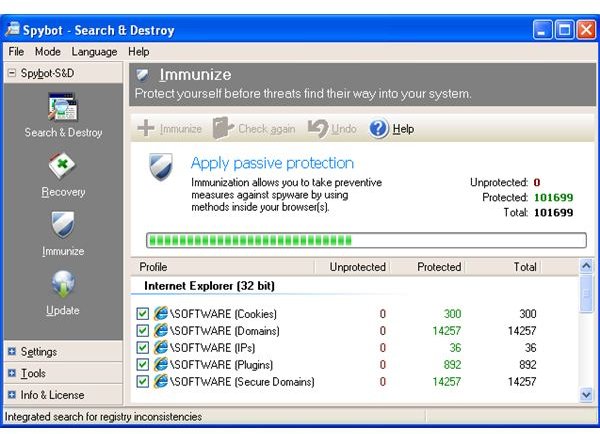Click Internet Explorer icon on Cookies row

coord(161,313)
